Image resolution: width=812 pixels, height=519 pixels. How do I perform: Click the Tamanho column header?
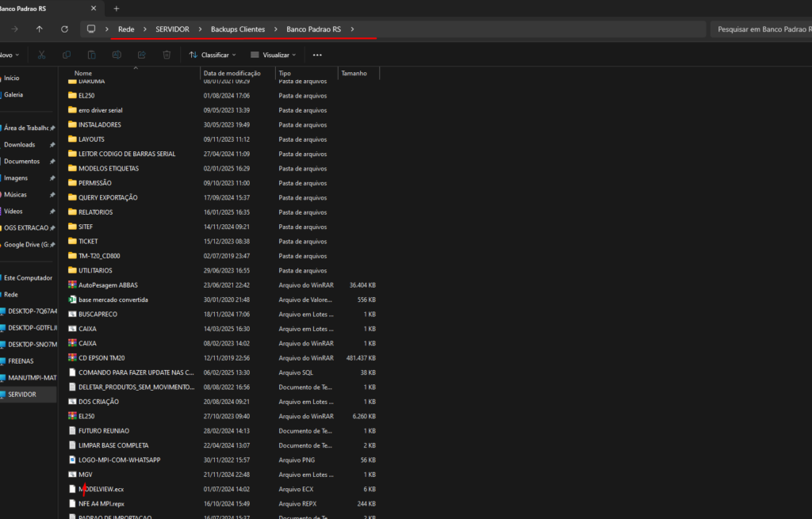[x=354, y=73]
